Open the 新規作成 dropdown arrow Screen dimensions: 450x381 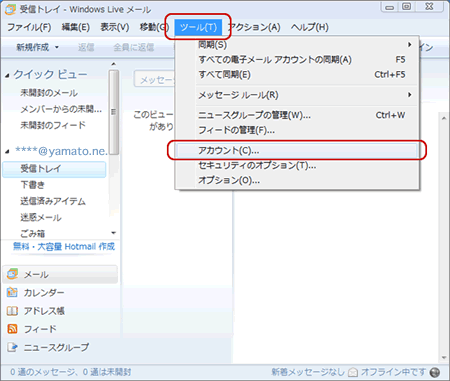(x=57, y=47)
